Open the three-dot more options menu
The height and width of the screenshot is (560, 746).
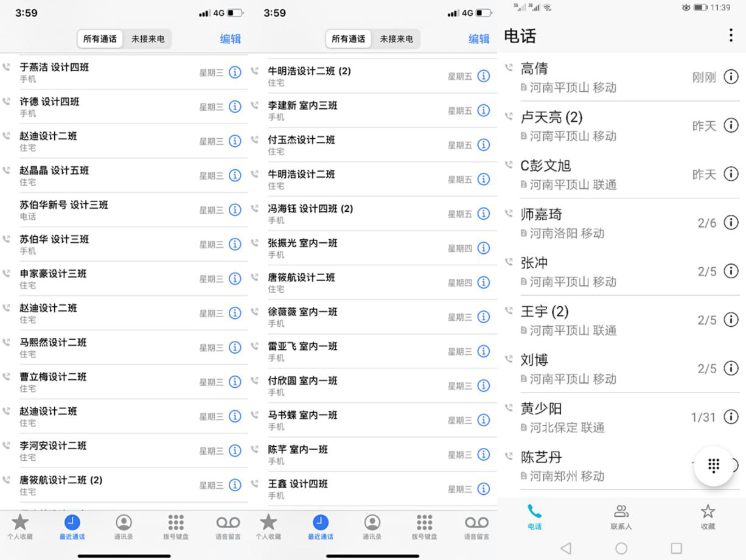click(731, 35)
